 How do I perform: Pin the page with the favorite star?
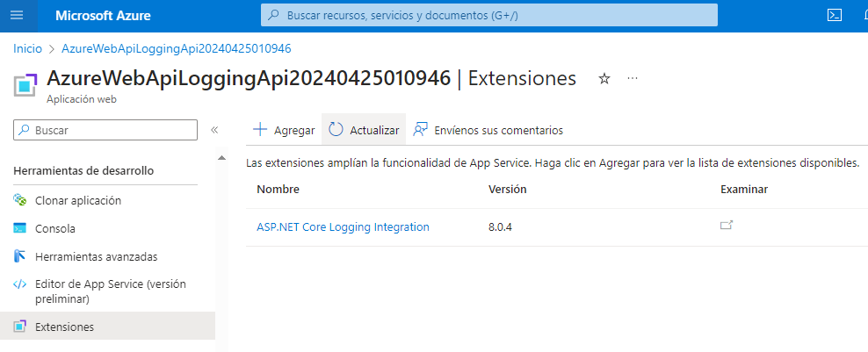click(x=604, y=79)
